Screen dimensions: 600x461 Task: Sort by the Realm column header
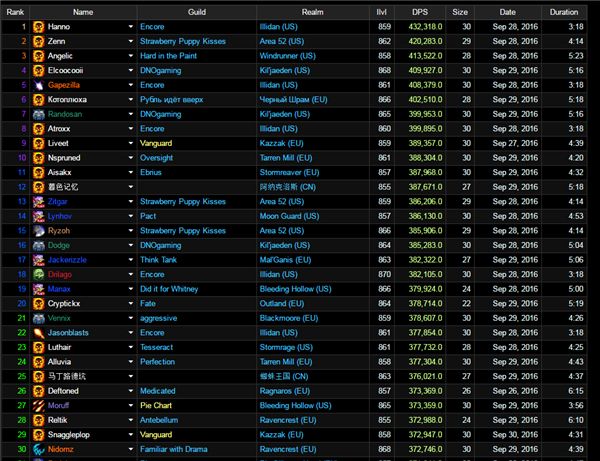click(312, 12)
